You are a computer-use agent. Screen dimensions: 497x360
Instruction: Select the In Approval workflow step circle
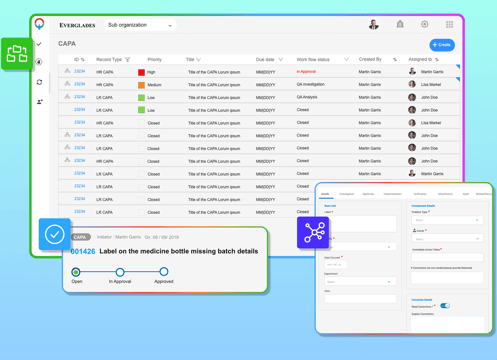pyautogui.click(x=120, y=272)
